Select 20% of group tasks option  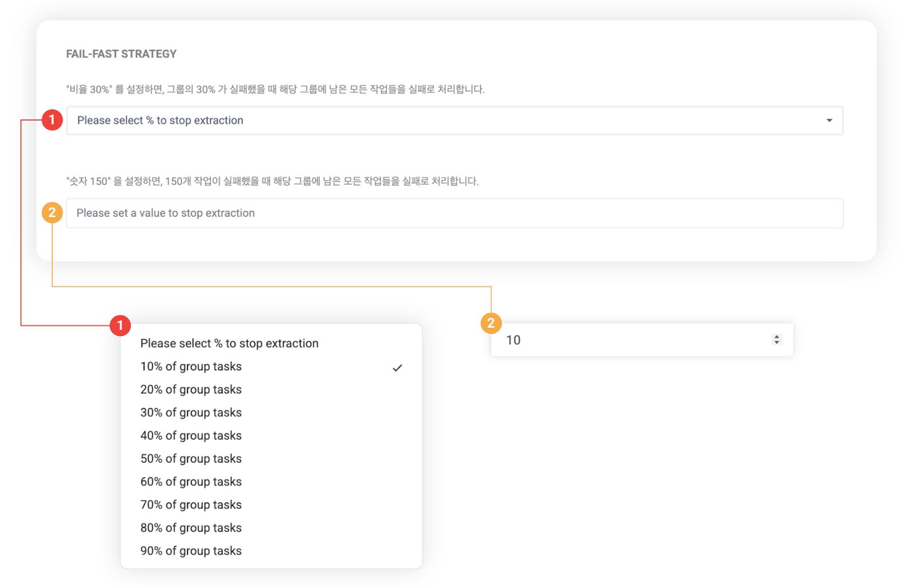[191, 390]
